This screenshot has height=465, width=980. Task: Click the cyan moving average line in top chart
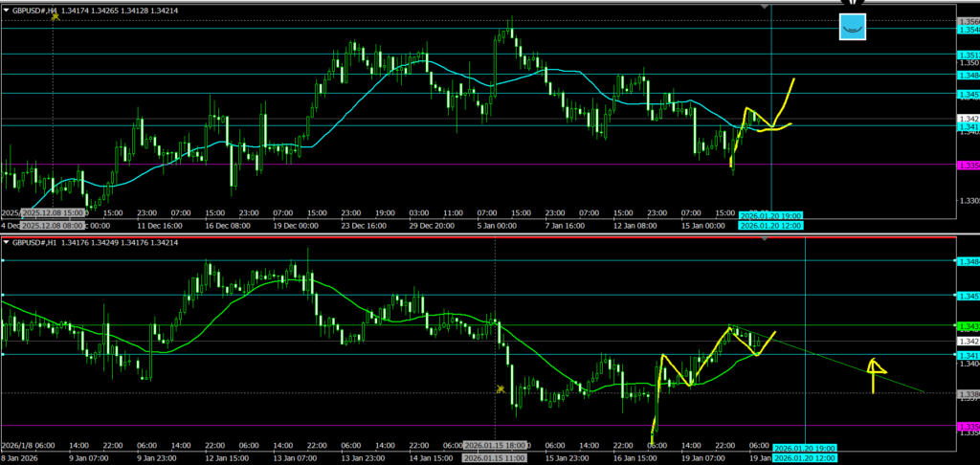[x=431, y=63]
